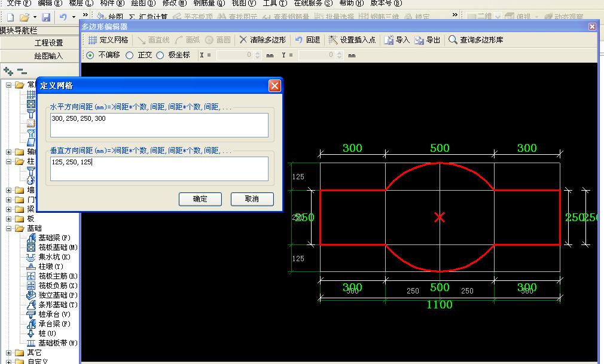This screenshot has width=604, height=364.
Task: Select the 极坐标 radio button
Action: 160,55
